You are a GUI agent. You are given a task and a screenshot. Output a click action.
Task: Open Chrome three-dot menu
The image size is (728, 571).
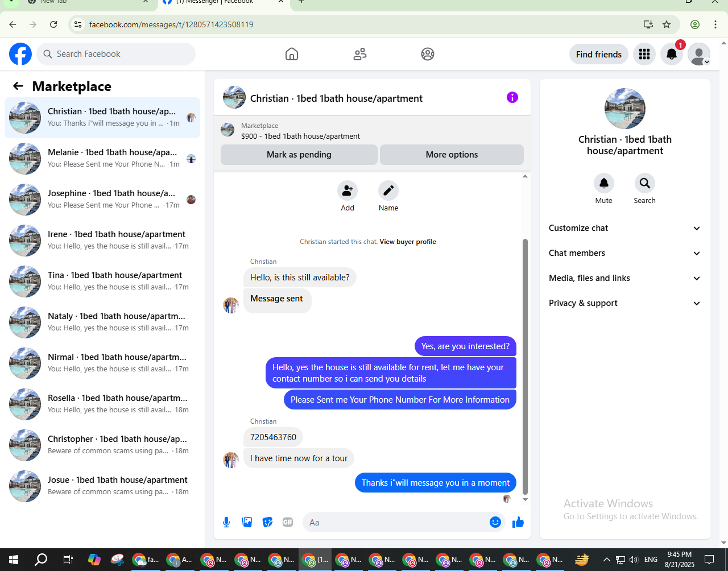[715, 24]
